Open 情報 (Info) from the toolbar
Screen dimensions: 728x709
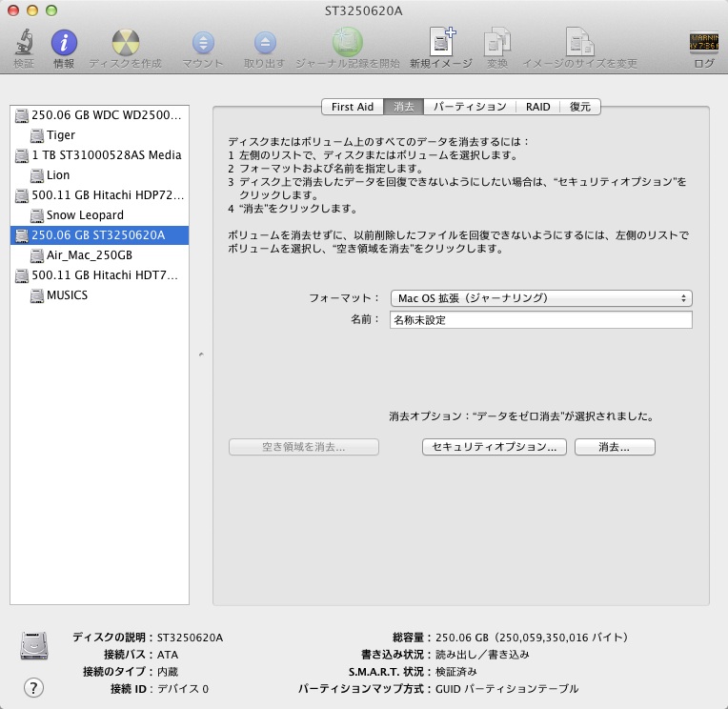click(x=64, y=44)
